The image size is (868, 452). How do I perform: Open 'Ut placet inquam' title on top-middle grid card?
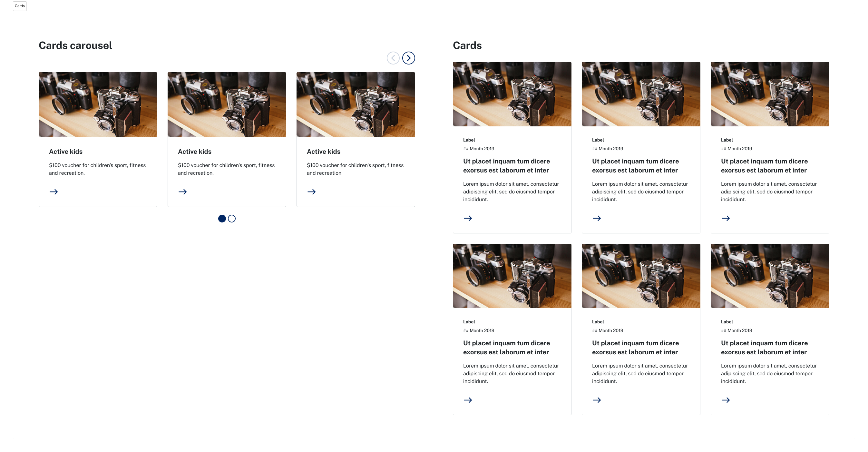636,166
